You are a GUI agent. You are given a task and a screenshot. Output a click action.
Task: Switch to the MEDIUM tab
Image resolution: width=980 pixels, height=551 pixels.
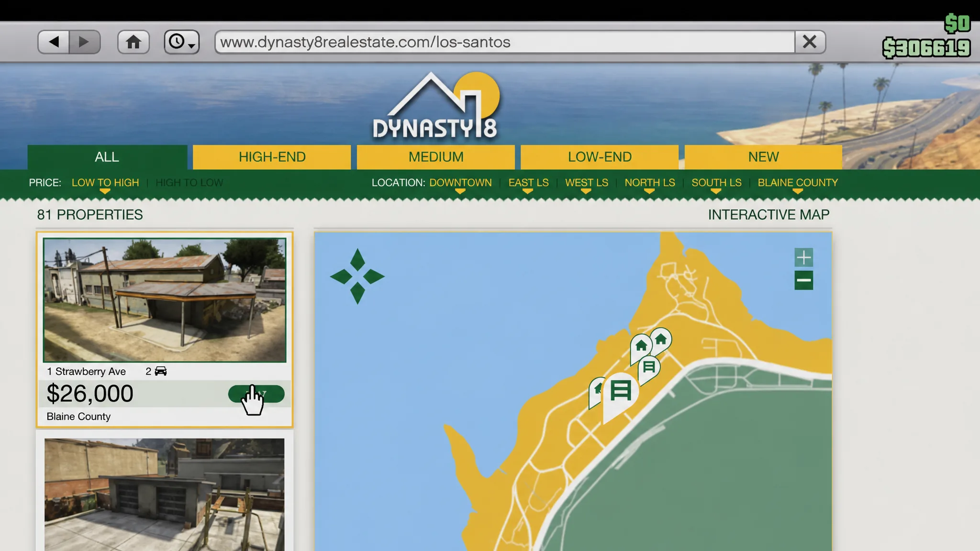[436, 157]
